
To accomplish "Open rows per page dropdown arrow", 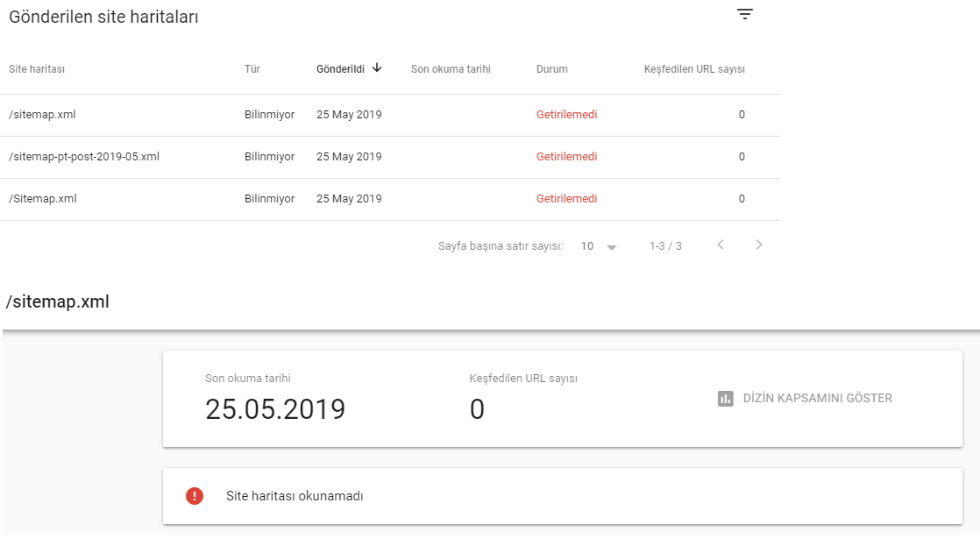I will point(612,247).
